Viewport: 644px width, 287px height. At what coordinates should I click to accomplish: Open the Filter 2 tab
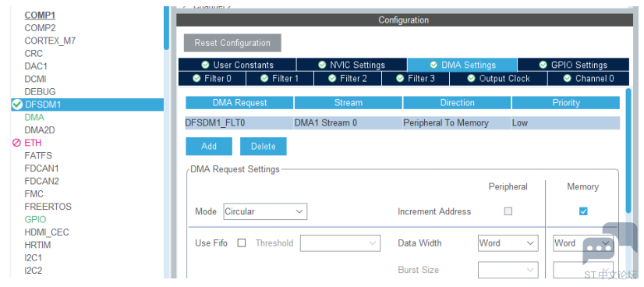[x=348, y=79]
